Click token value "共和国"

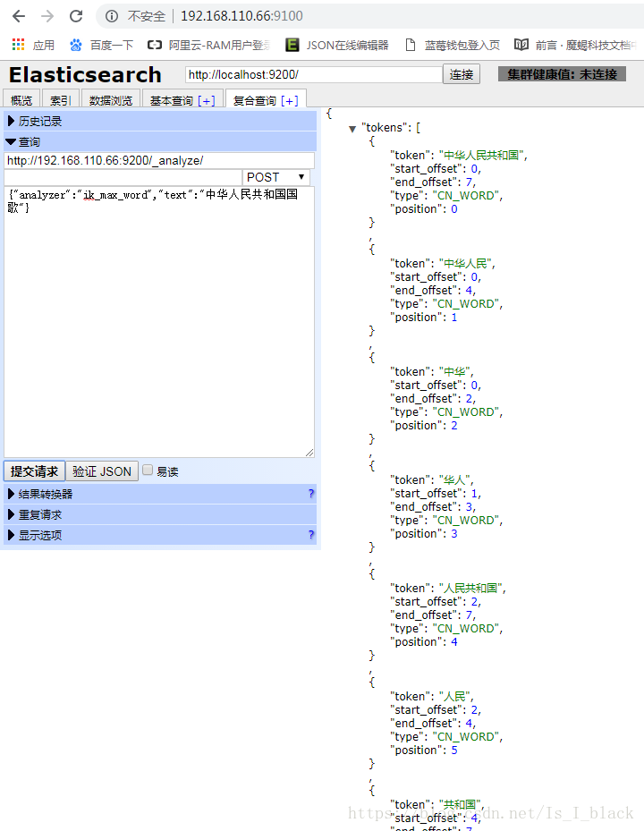point(460,804)
